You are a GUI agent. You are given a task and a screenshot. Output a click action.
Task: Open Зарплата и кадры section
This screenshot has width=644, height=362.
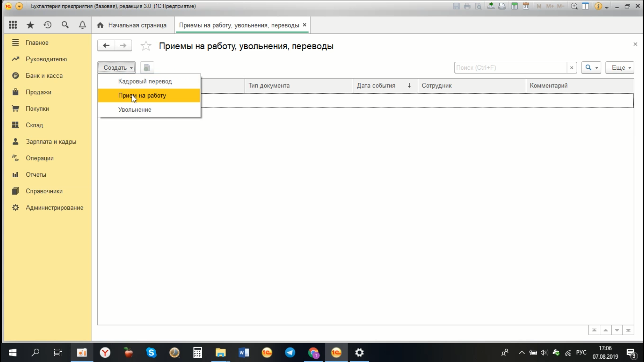pyautogui.click(x=51, y=141)
